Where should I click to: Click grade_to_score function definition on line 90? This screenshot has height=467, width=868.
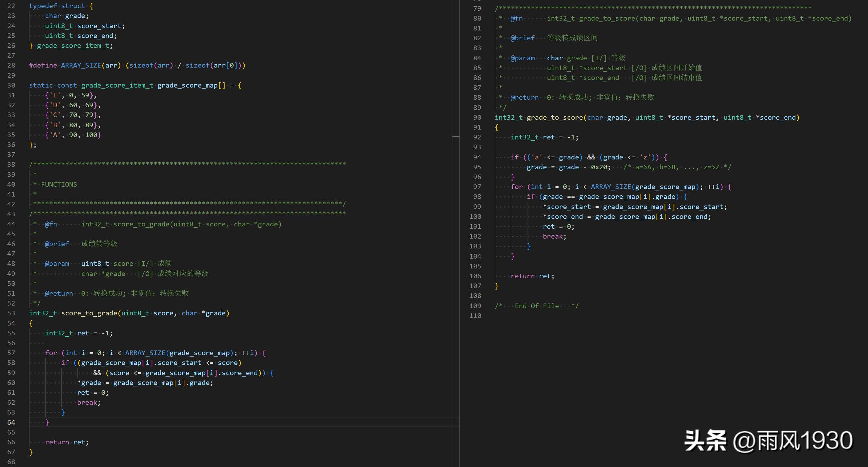coord(647,118)
